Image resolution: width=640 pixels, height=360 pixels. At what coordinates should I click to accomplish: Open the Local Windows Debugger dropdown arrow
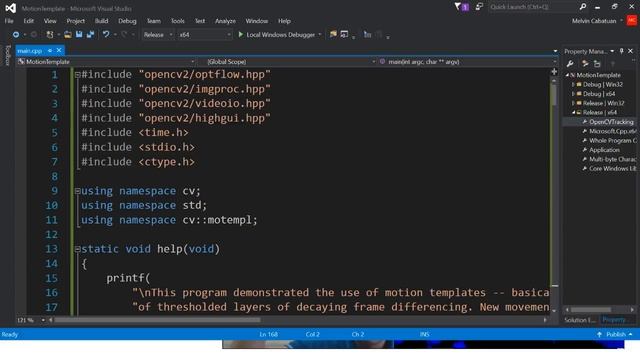[x=320, y=35]
